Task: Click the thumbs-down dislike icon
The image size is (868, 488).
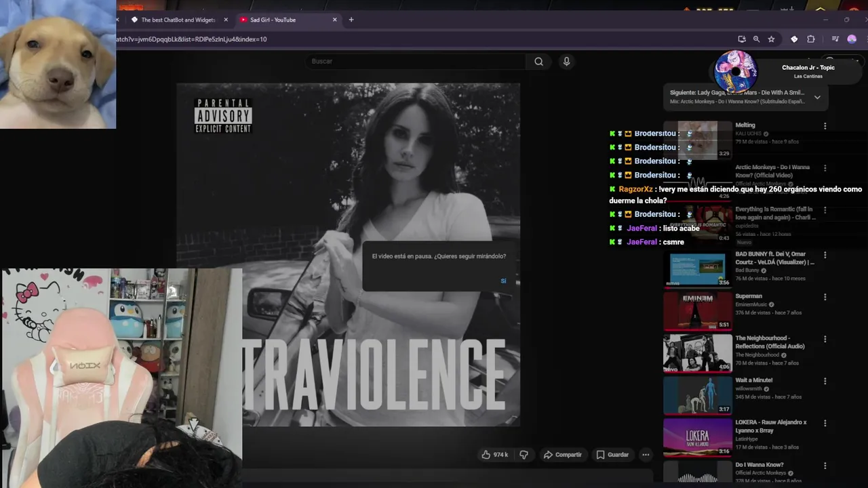Action: (524, 455)
